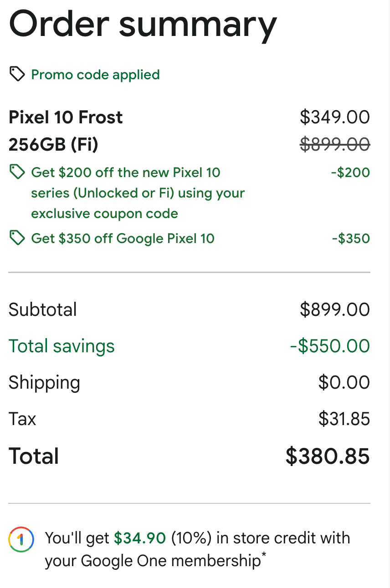Click the $34.90 store credit amount

click(x=139, y=538)
